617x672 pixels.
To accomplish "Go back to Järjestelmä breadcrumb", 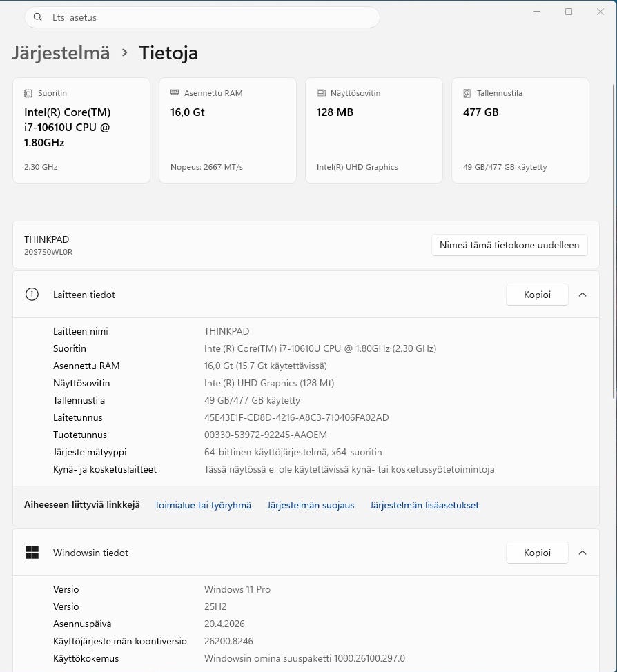I will (61, 52).
